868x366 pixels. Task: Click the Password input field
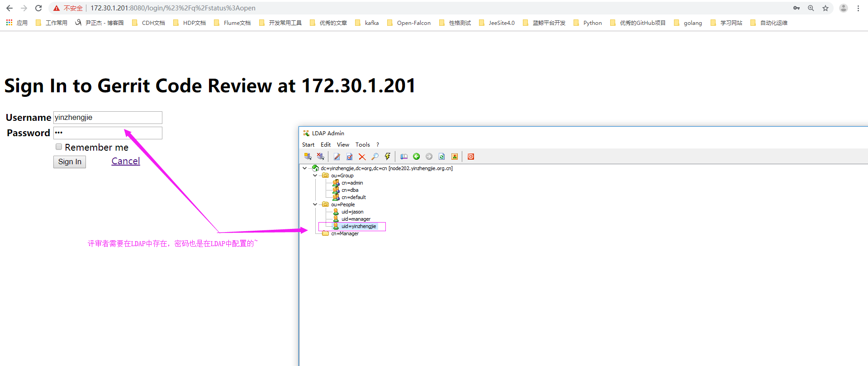tap(108, 133)
